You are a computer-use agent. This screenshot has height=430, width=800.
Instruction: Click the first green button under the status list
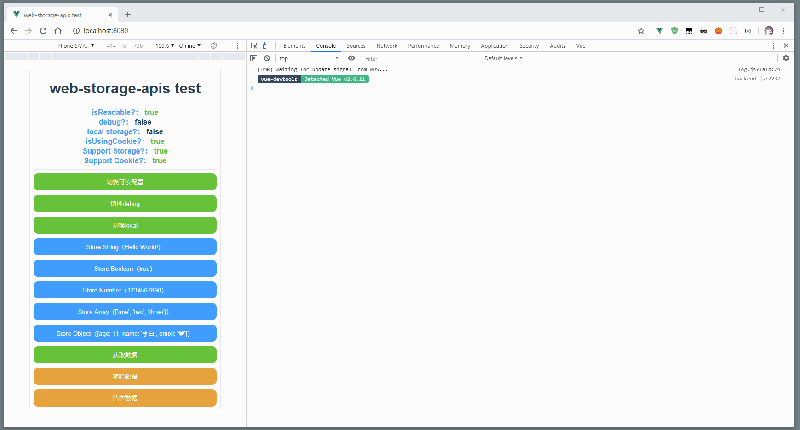[x=126, y=182]
